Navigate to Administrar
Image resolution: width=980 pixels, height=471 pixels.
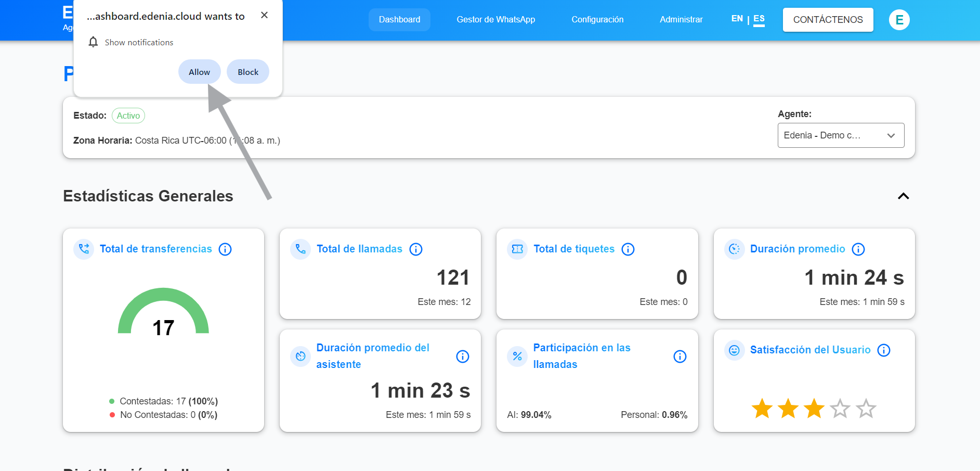(x=681, y=20)
